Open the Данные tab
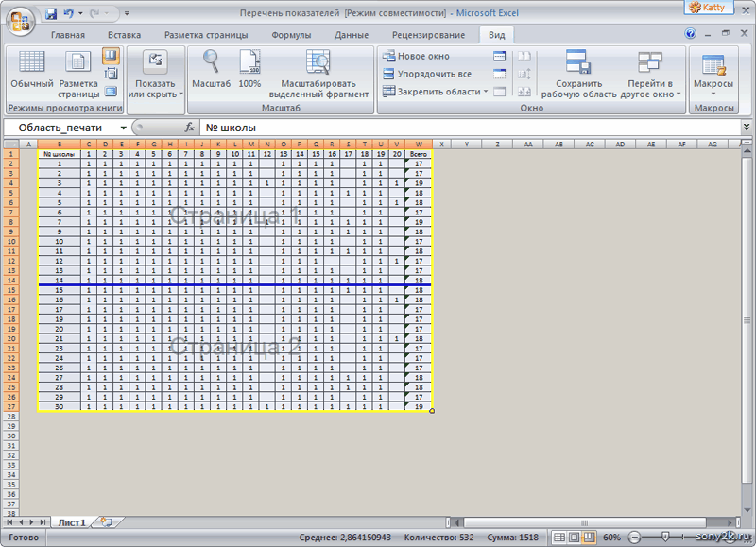756x547 pixels. coord(351,35)
